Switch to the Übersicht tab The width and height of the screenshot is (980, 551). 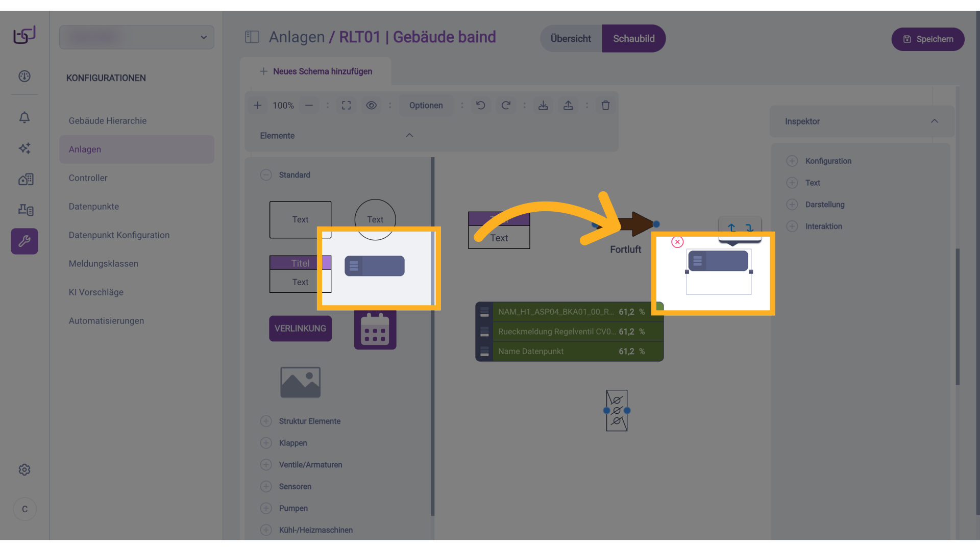[571, 39]
